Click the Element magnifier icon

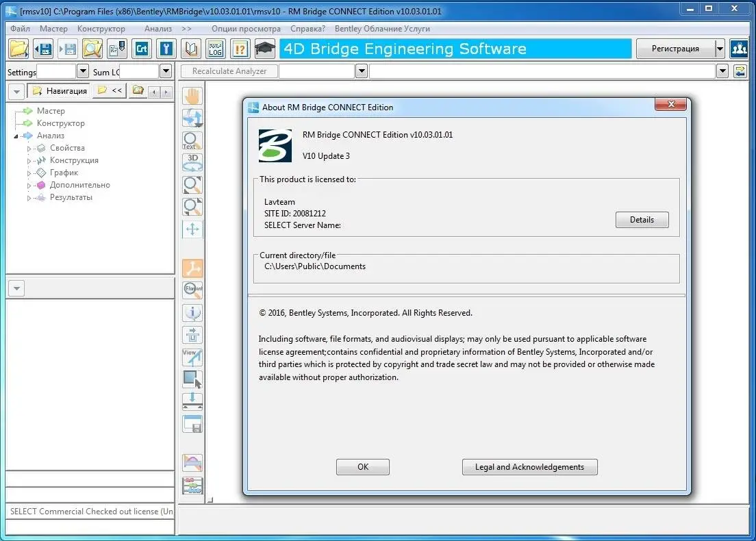(x=192, y=290)
